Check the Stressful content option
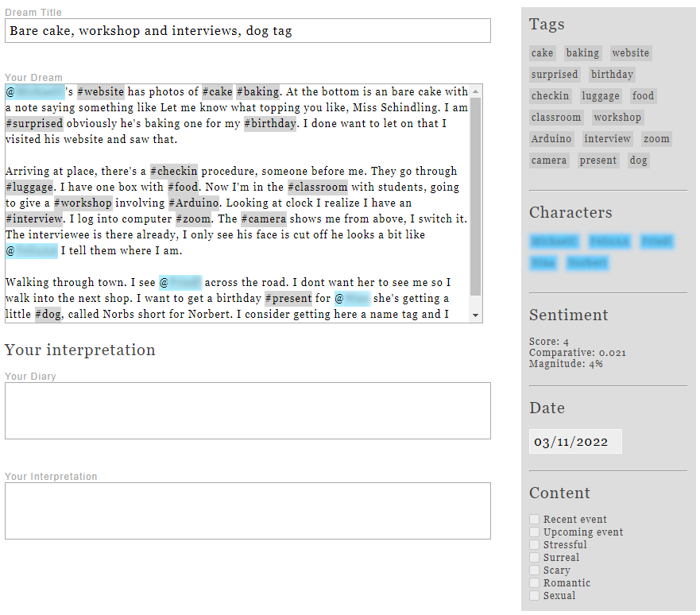 pyautogui.click(x=535, y=545)
